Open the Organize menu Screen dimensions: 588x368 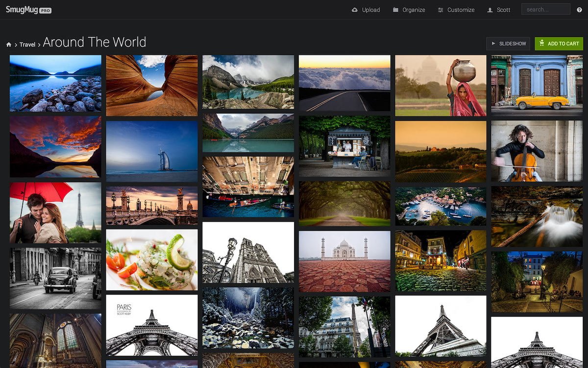coord(414,10)
